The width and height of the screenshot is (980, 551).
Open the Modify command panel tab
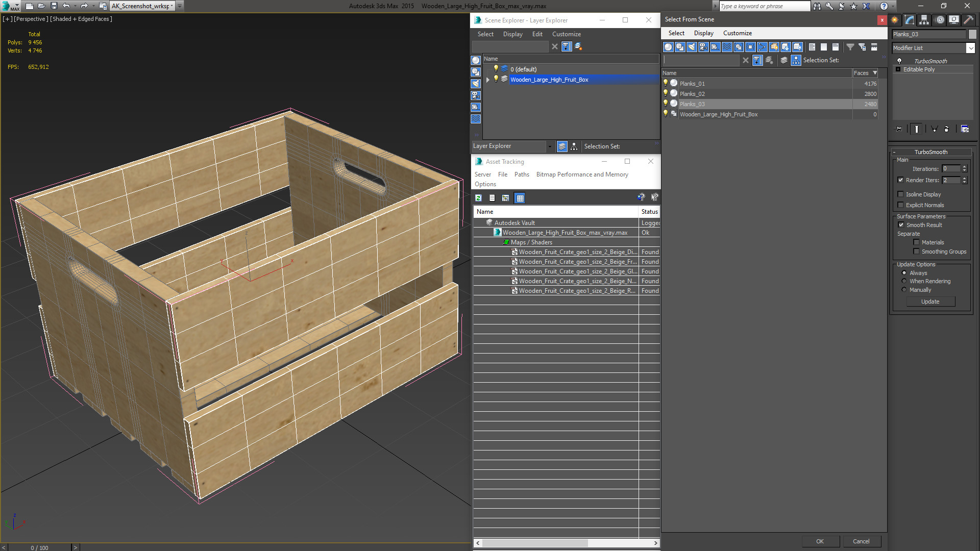(910, 20)
